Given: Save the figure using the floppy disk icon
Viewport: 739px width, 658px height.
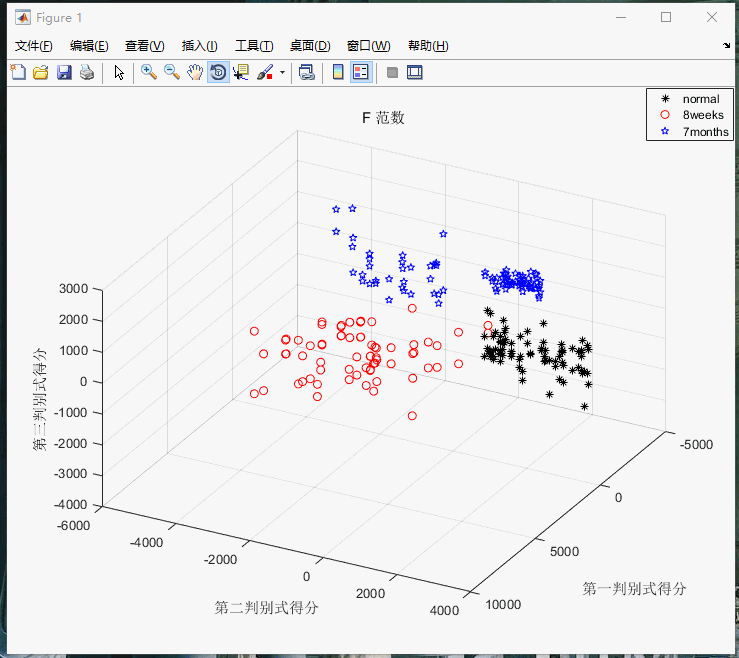Looking at the screenshot, I should click(x=63, y=72).
